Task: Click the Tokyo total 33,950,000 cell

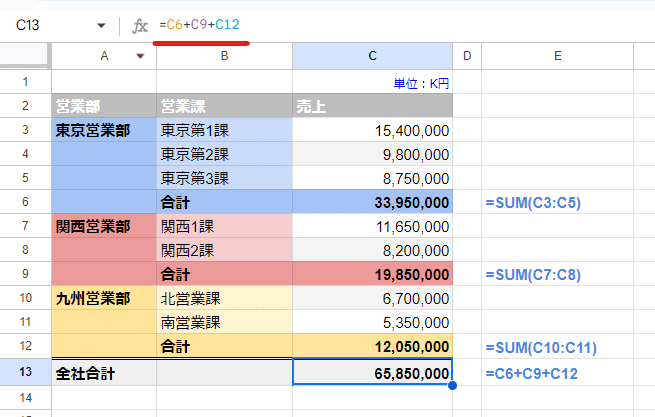Action: coord(373,202)
